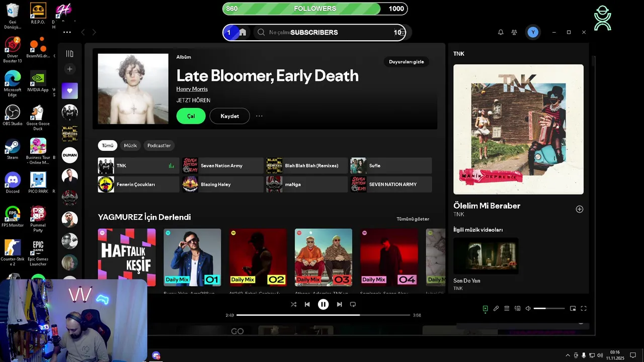Open the Blazing Haley tile
This screenshot has width=644, height=362.
tap(222, 185)
